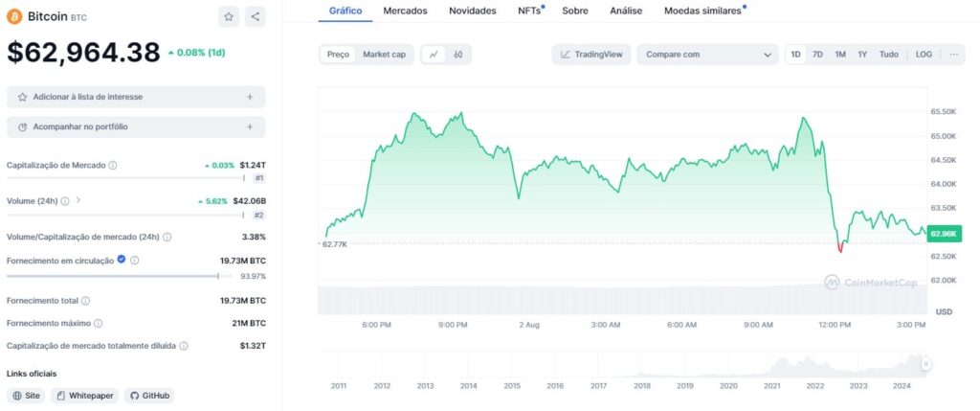Click the verified badge on circulating supply
The width and height of the screenshot is (980, 411).
(122, 260)
